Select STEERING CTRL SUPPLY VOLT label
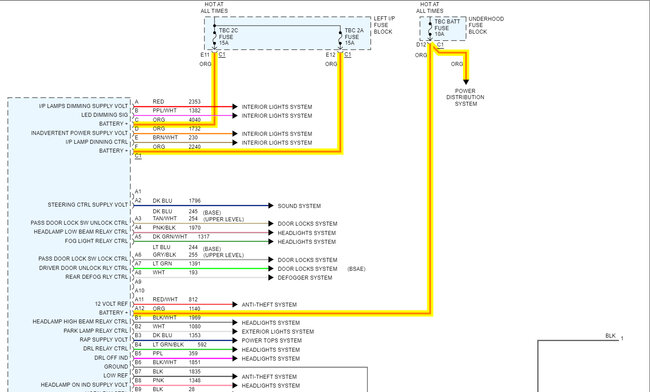 (88, 205)
